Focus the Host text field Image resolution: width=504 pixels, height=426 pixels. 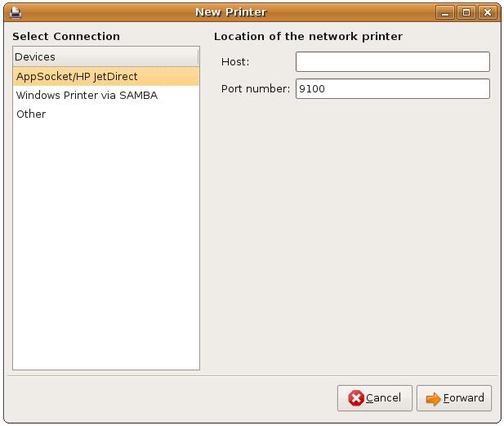point(392,62)
